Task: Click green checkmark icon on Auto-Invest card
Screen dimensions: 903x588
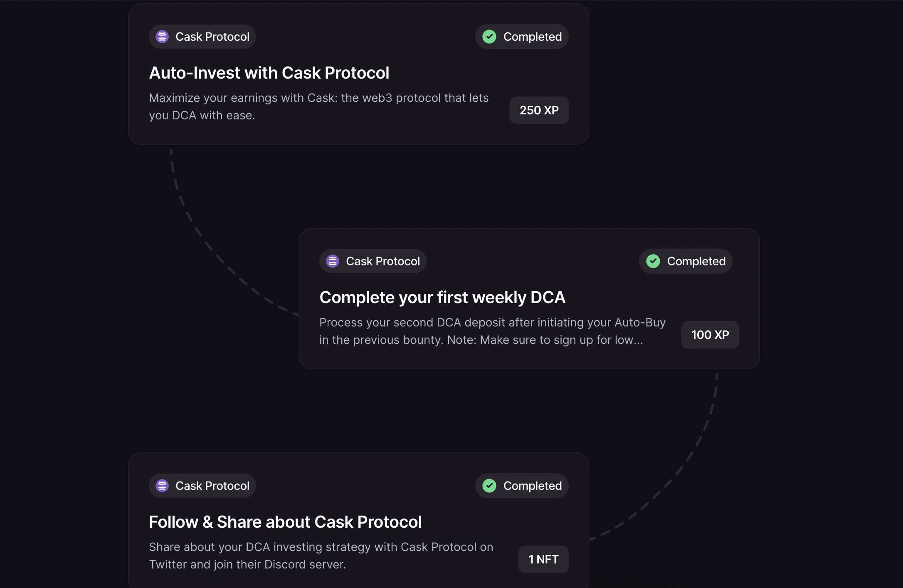Action: pos(489,37)
